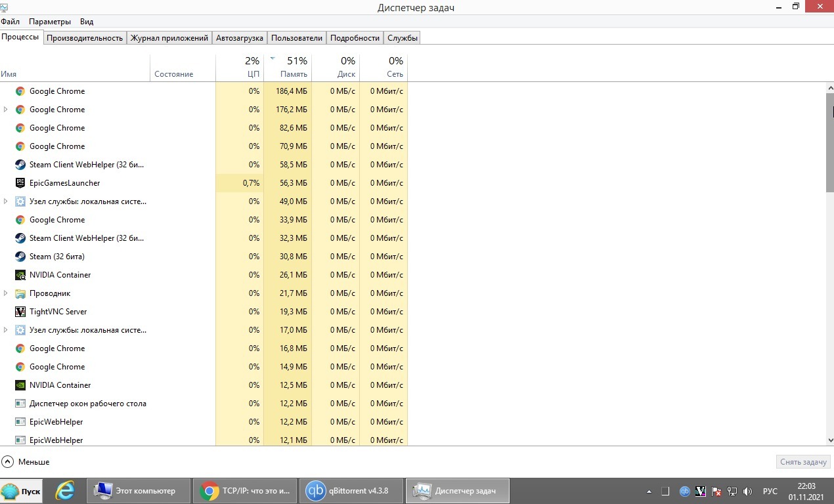Sort by Память column header
This screenshot has width=834, height=504.
[x=288, y=68]
